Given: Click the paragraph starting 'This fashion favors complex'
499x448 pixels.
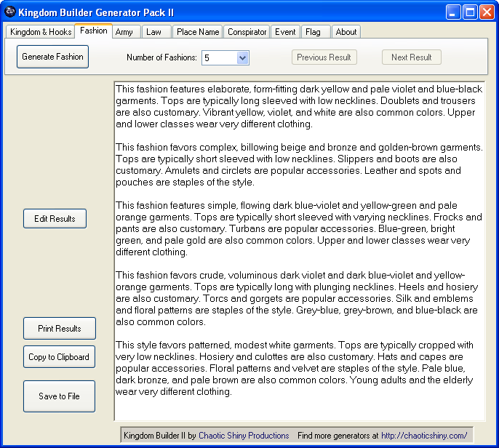Looking at the screenshot, I should 299,164.
